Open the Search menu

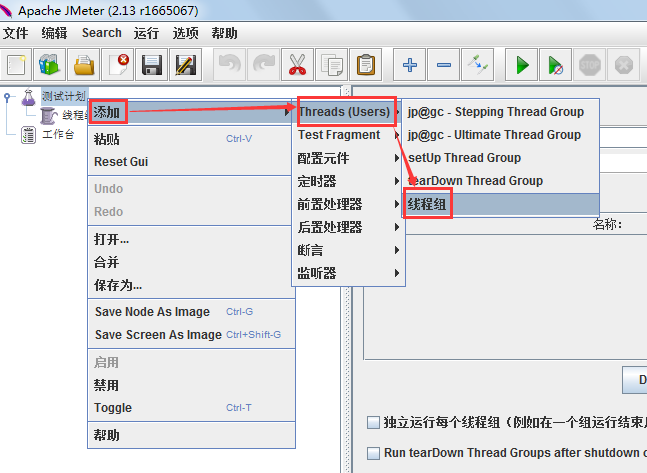[x=102, y=33]
